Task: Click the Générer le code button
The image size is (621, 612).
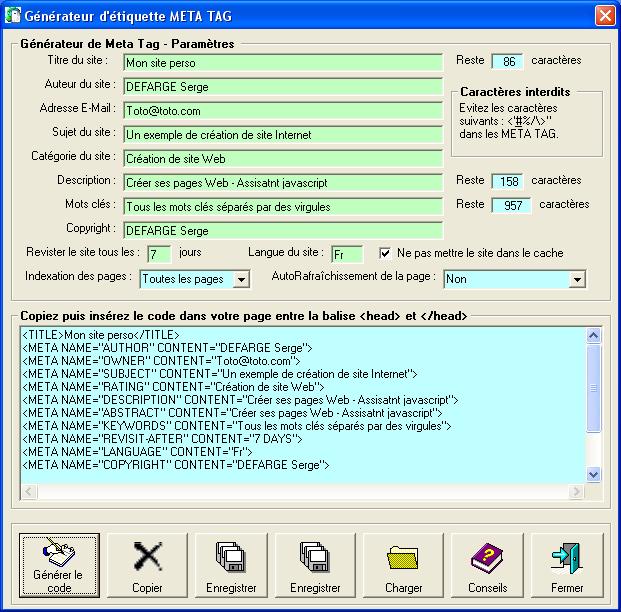Action: tap(60, 565)
